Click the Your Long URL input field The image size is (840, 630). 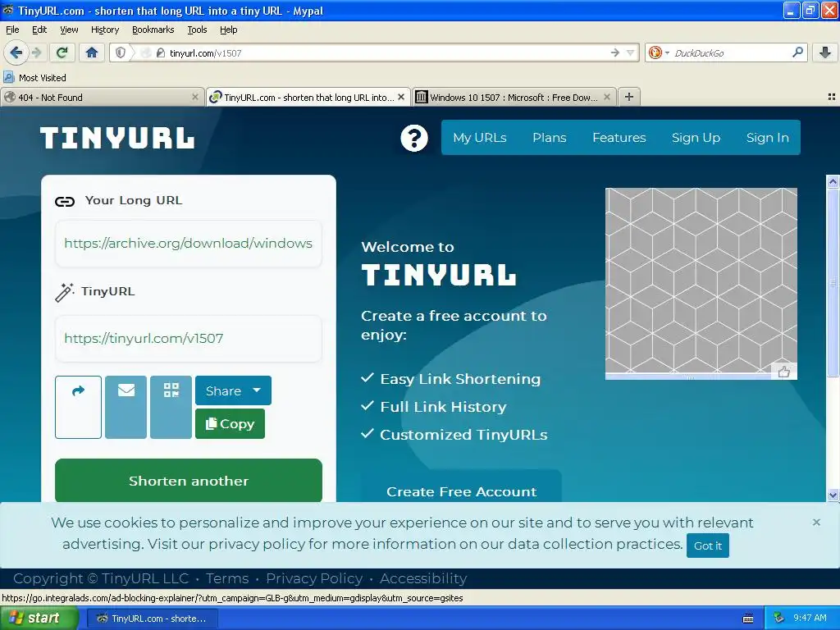pos(189,243)
